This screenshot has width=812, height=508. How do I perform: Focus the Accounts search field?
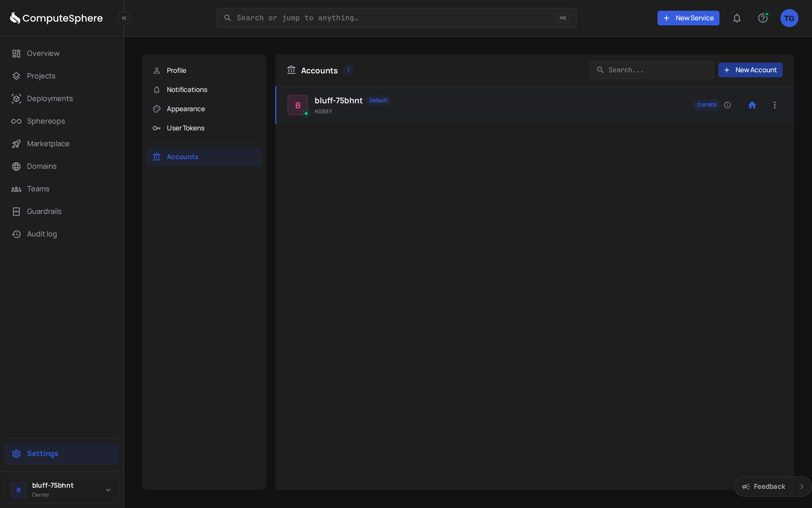coord(652,70)
